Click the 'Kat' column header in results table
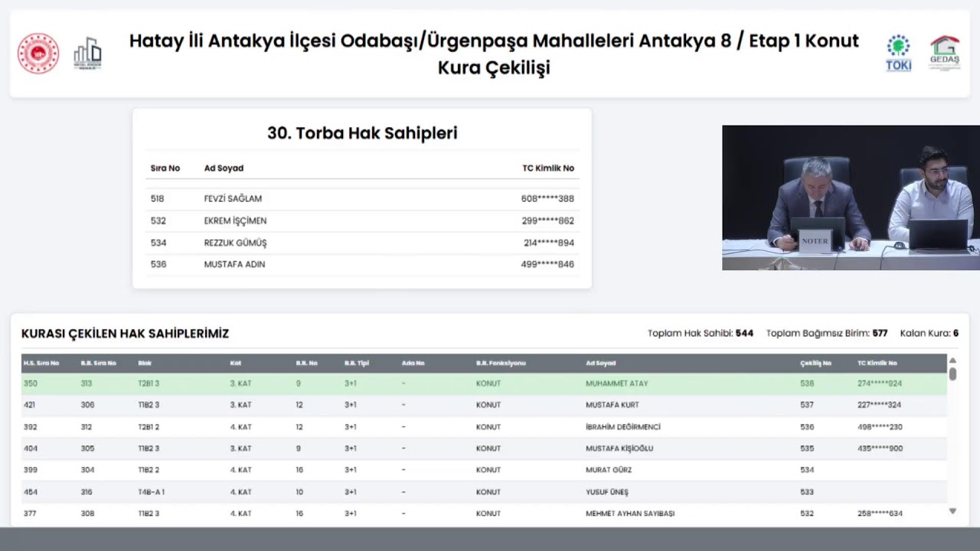 point(235,364)
